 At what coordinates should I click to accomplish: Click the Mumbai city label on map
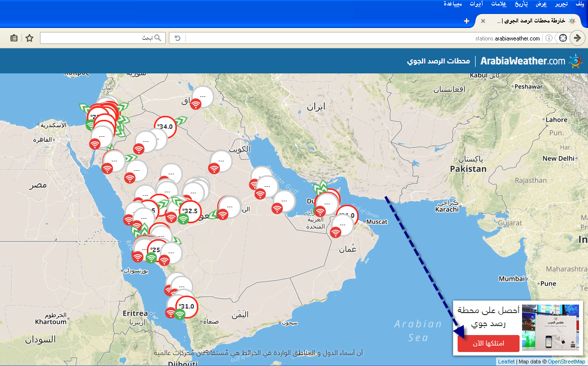point(512,279)
